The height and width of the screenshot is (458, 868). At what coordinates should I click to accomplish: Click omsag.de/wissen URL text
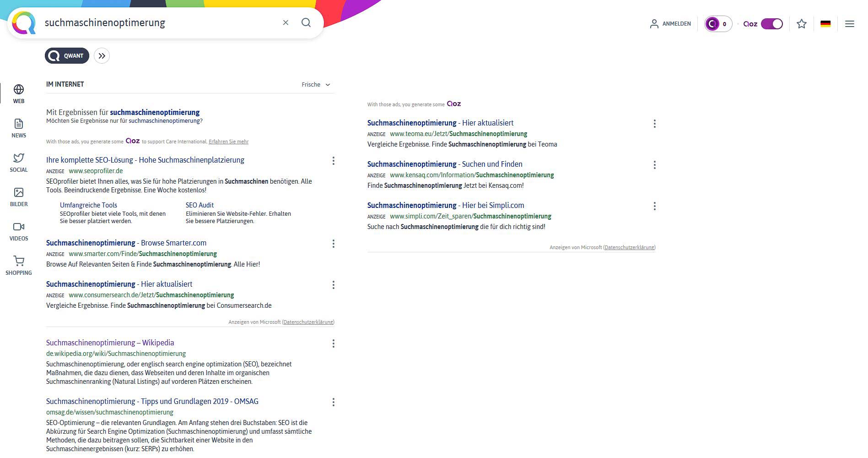(110, 412)
